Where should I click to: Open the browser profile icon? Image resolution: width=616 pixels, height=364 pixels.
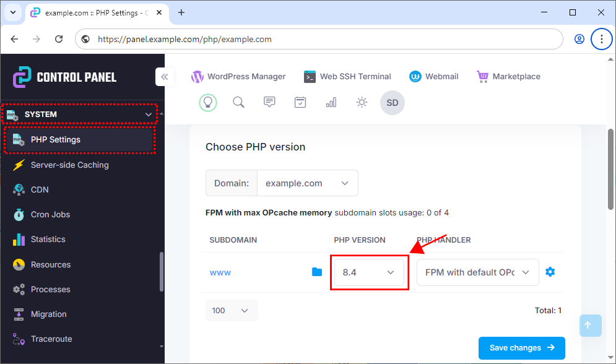[579, 39]
